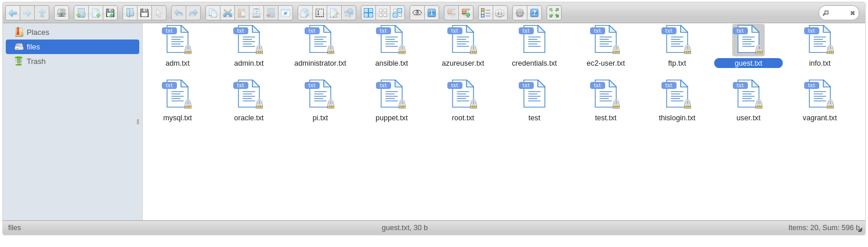The width and height of the screenshot is (868, 247).
Task: Open Trash in the sidebar
Action: click(x=73, y=61)
